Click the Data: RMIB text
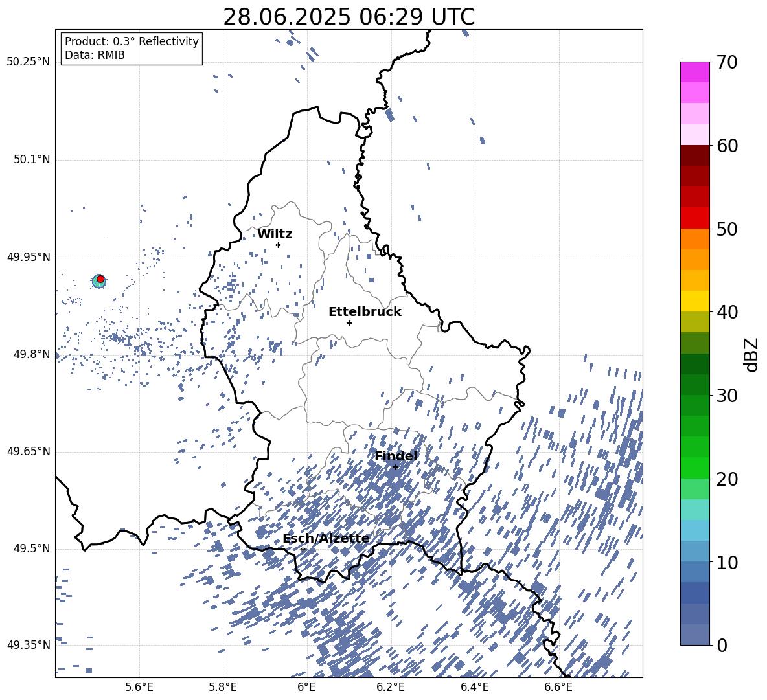The image size is (767, 700). click(95, 55)
